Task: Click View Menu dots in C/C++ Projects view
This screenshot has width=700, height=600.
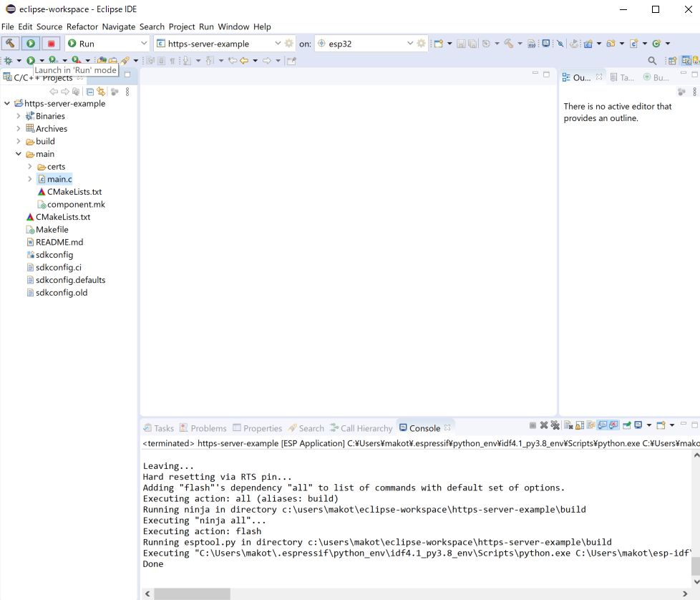Action: [127, 92]
